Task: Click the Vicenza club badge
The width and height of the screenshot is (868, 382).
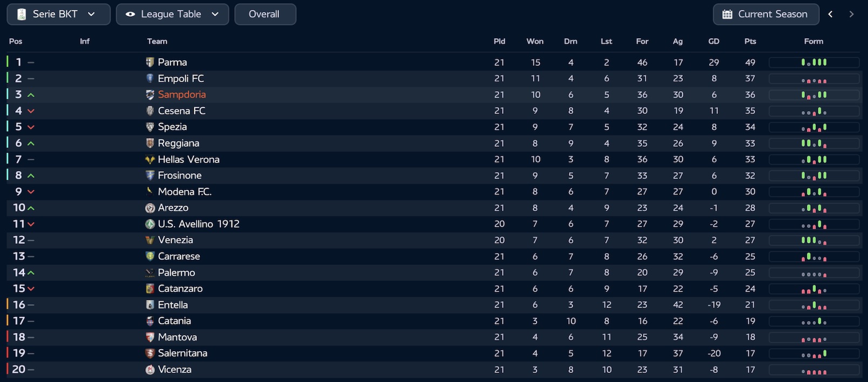Action: [x=150, y=370]
